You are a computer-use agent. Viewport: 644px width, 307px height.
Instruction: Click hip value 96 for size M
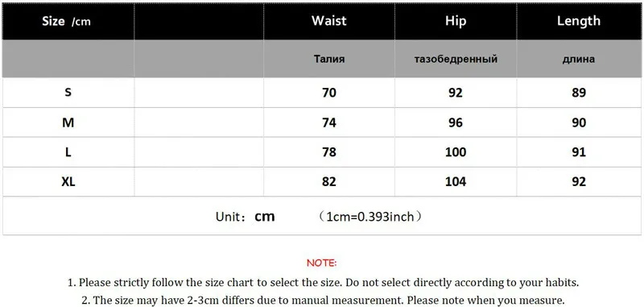[x=456, y=122]
